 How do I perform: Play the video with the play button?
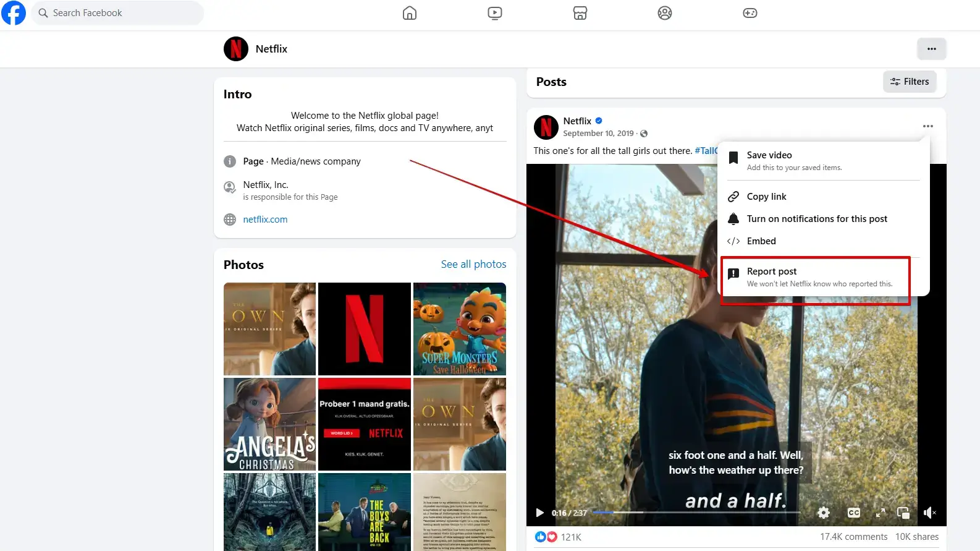pyautogui.click(x=539, y=513)
